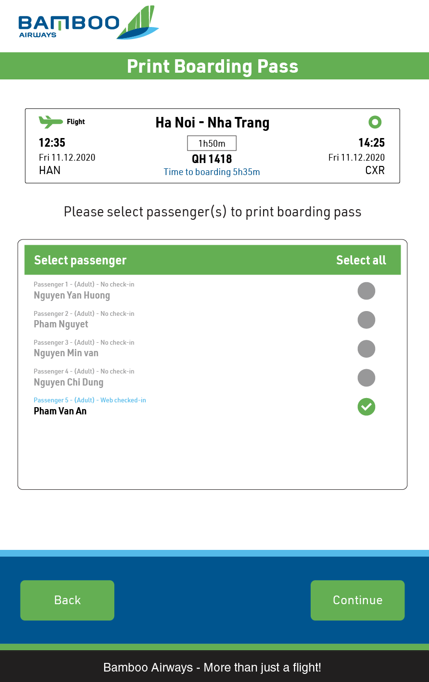
Task: Tick the checkbox for Pham Nguyet
Action: tap(366, 320)
